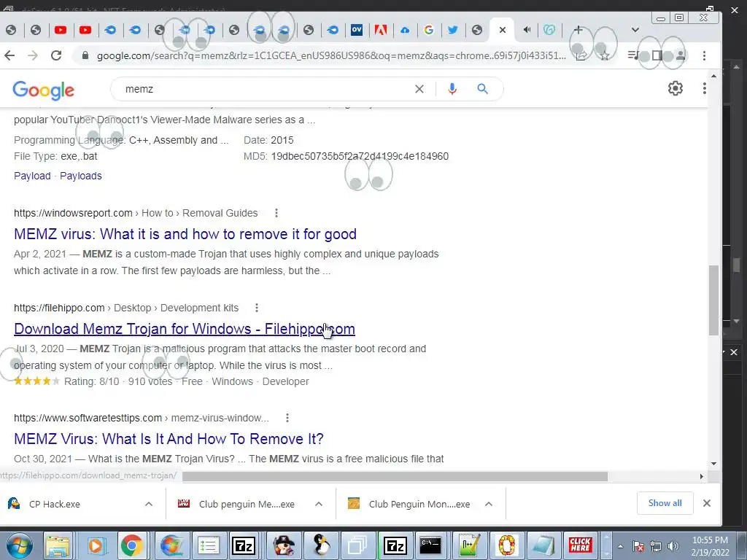The width and height of the screenshot is (747, 560).
Task: Switch to the muted speaker tab
Action: coord(527,30)
